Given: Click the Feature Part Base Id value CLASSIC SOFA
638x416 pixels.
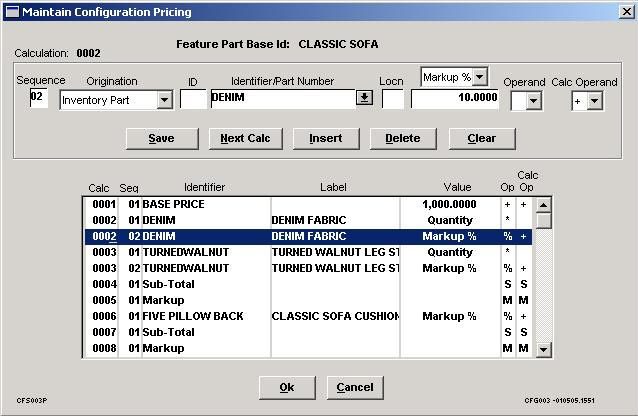Looking at the screenshot, I should coord(338,44).
